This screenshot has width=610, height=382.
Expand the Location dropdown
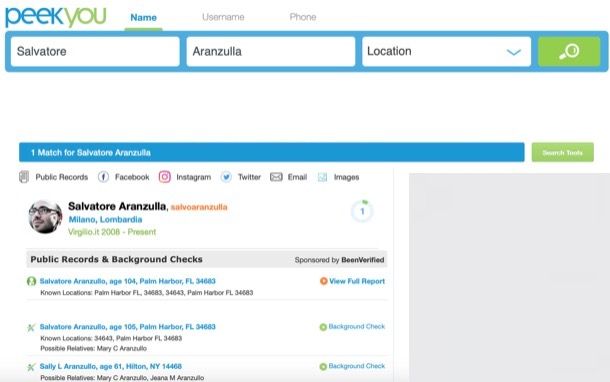pyautogui.click(x=446, y=51)
